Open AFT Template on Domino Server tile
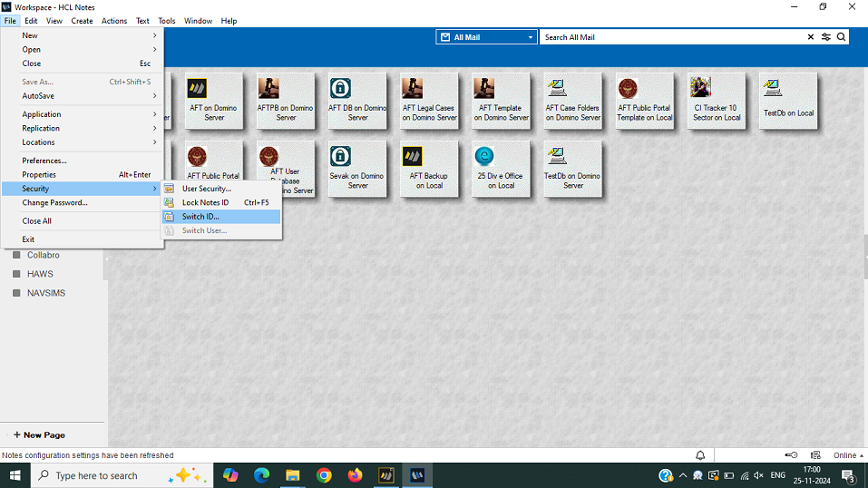Image resolution: width=868 pixels, height=488 pixels. pyautogui.click(x=501, y=102)
